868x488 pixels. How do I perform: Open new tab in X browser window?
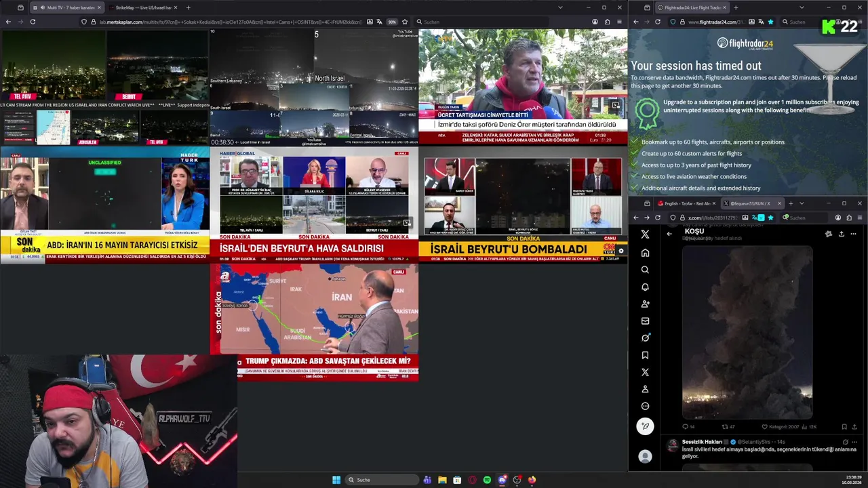[x=790, y=203]
